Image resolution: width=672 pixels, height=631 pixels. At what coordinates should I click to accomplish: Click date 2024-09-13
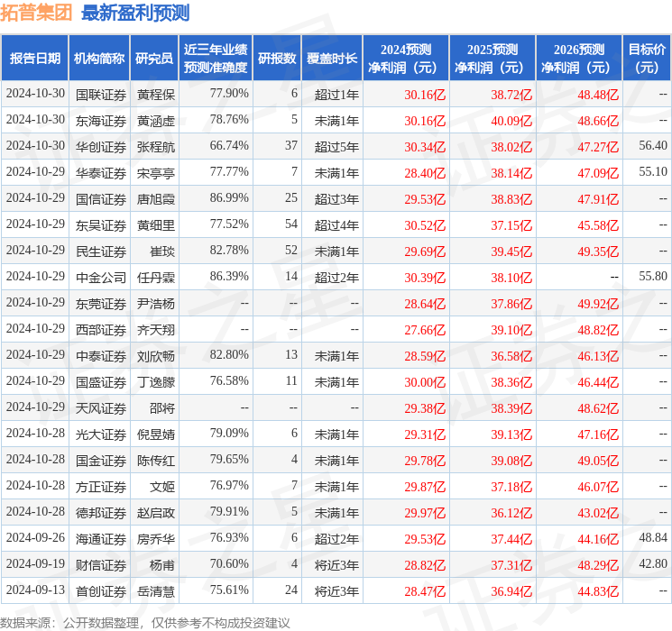(35, 590)
